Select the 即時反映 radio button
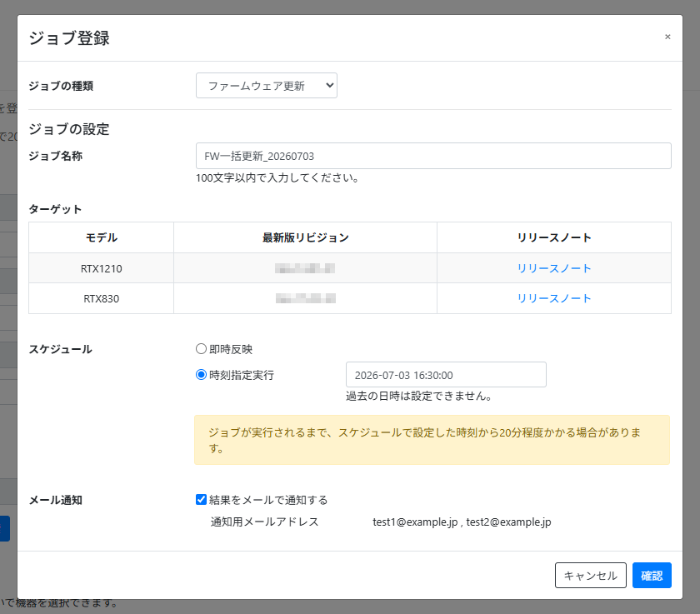This screenshot has width=700, height=614. [x=201, y=348]
